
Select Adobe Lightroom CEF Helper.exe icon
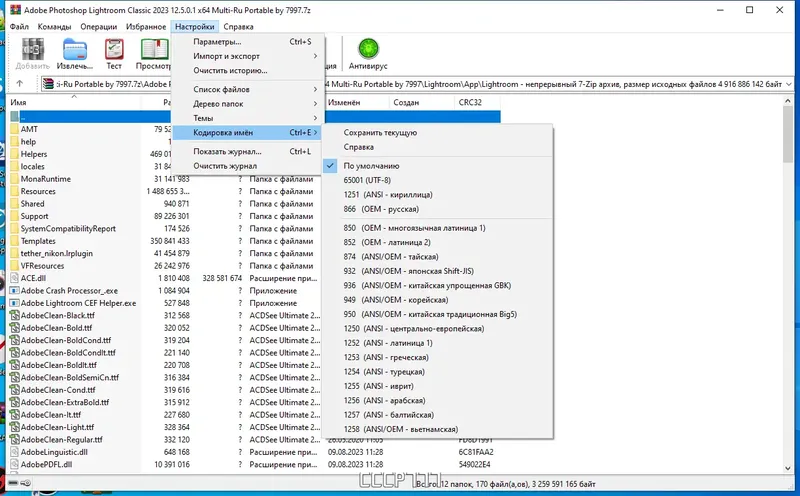(x=14, y=303)
